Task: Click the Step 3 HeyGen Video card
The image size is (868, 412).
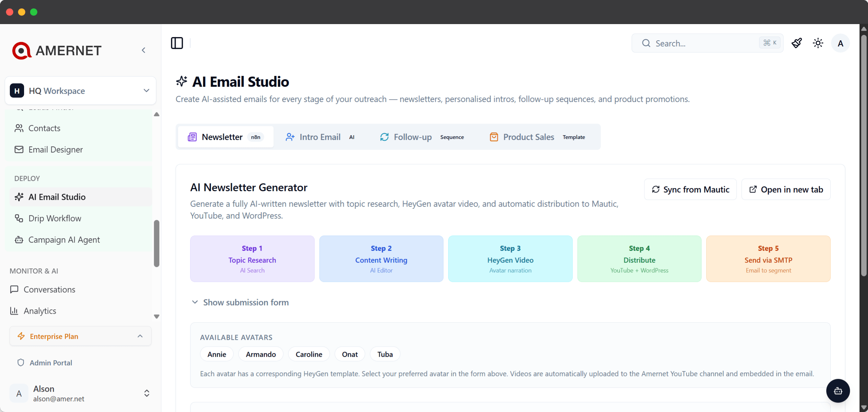Action: click(510, 259)
